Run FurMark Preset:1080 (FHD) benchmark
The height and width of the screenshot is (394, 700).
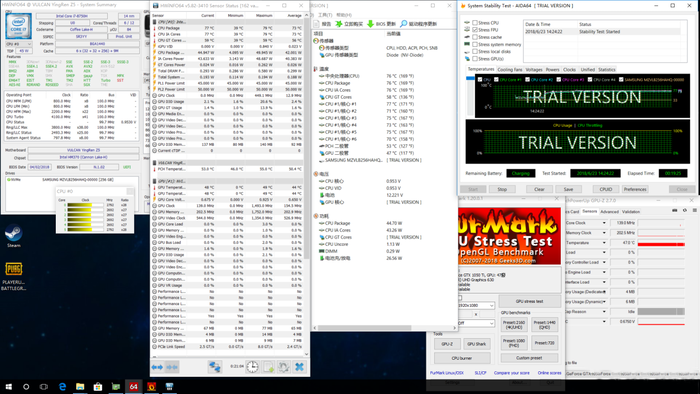(x=514, y=343)
